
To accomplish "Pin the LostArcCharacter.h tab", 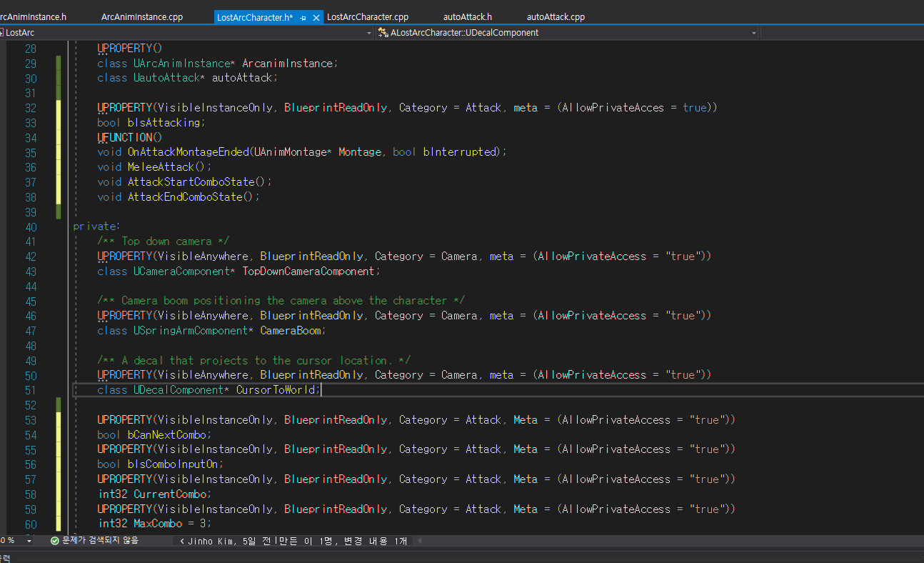I will point(303,17).
